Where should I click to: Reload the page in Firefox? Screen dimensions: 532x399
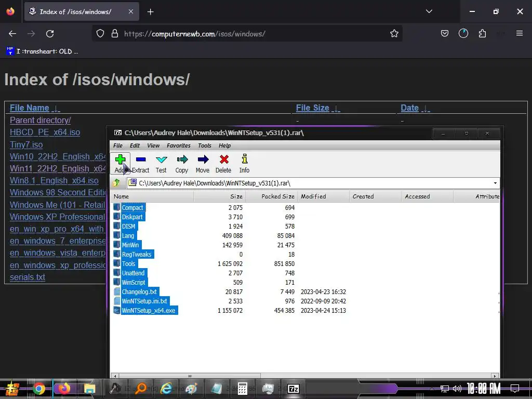pos(50,34)
